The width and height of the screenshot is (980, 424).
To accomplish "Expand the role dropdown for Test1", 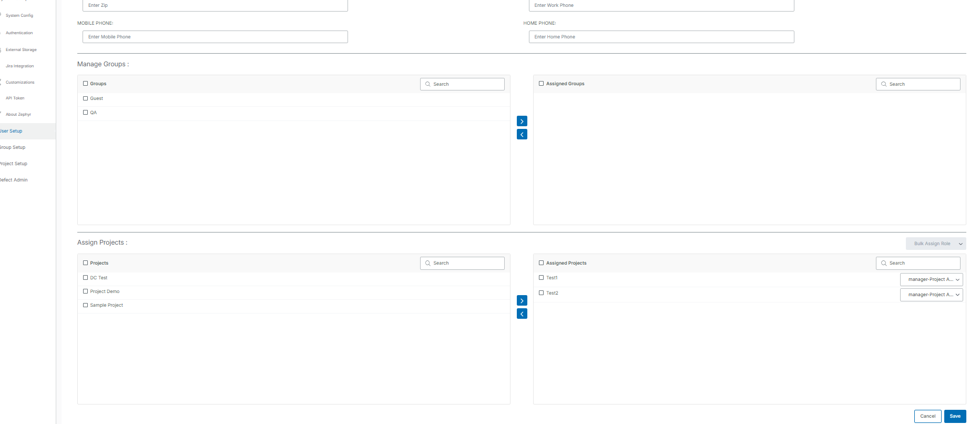I will tap(931, 279).
